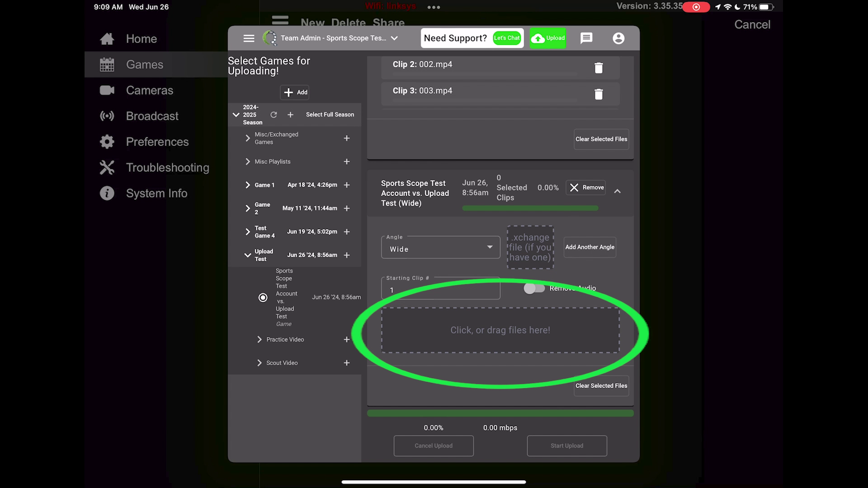Viewport: 868px width, 488px height.
Task: Click the upper Clear Selected Files button
Action: [x=601, y=139]
